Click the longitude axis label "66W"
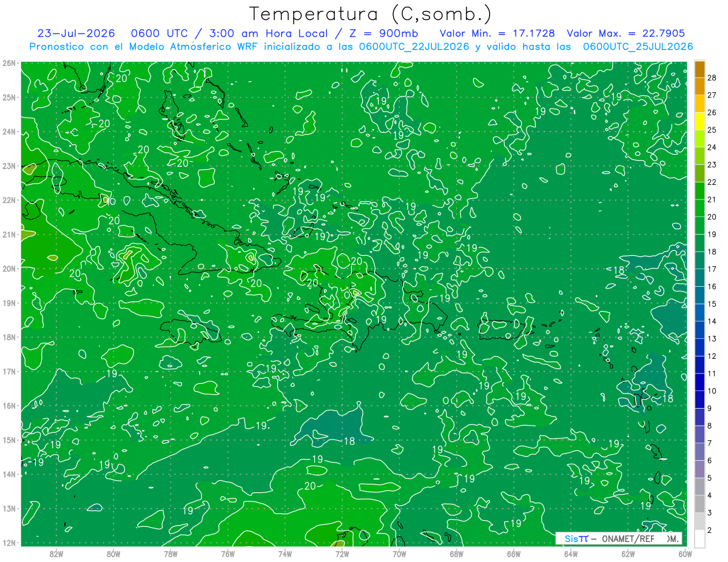 [514, 554]
